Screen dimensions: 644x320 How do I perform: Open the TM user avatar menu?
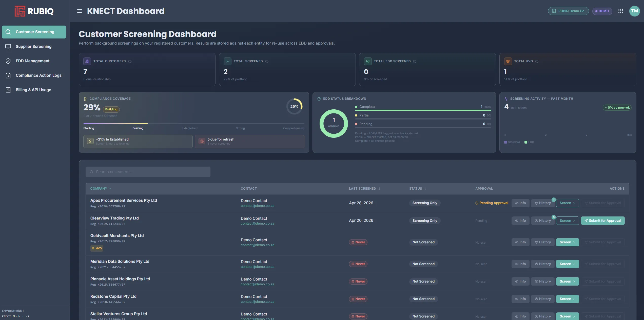tap(634, 11)
